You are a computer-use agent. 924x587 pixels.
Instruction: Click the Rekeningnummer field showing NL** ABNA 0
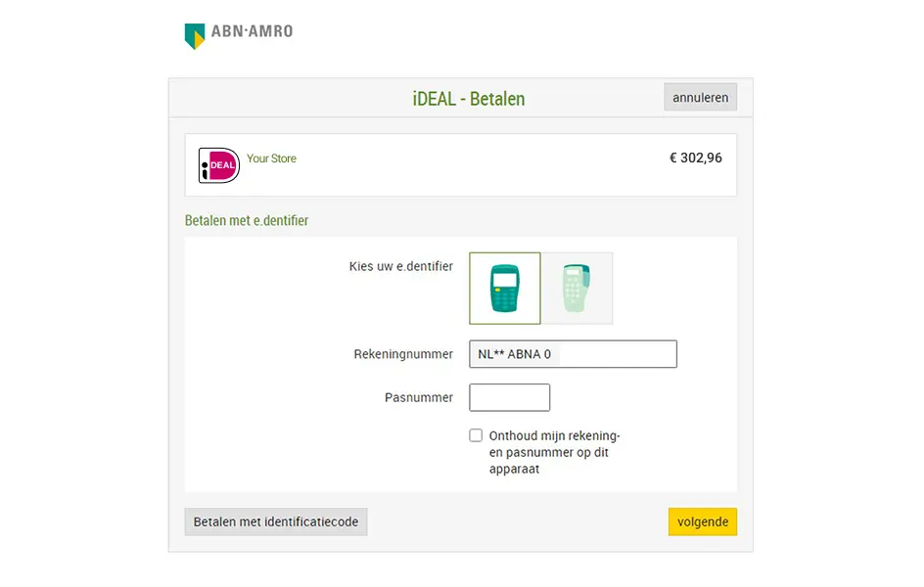(x=573, y=353)
